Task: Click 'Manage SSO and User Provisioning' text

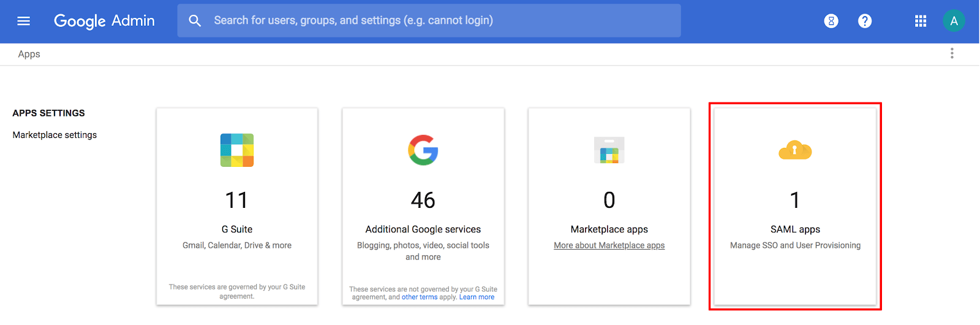Action: coord(795,245)
